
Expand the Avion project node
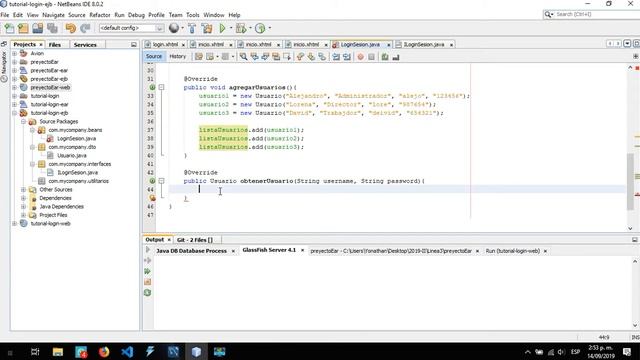(15, 53)
